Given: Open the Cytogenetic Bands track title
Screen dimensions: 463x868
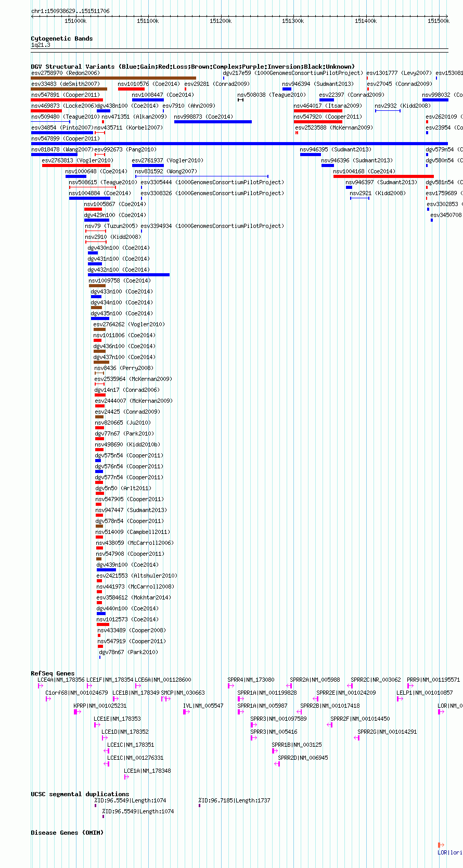Looking at the screenshot, I should click(x=62, y=39).
